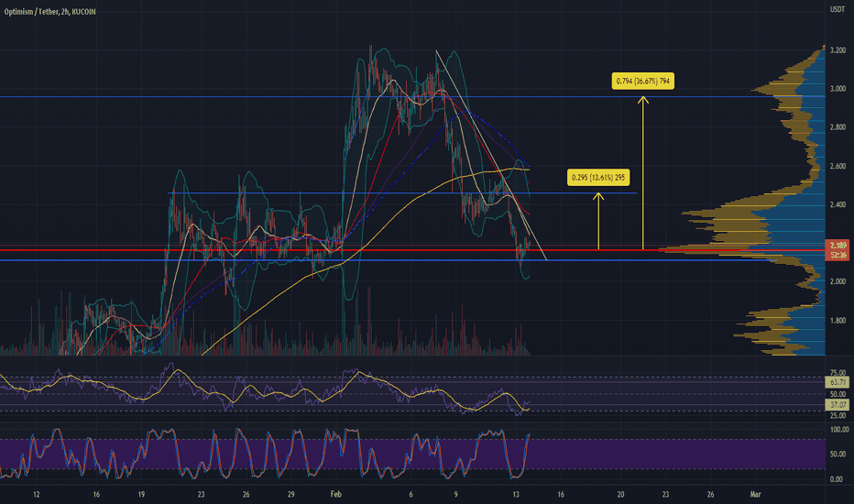
Task: Click date label 20 on time axis
Action: click(x=620, y=495)
